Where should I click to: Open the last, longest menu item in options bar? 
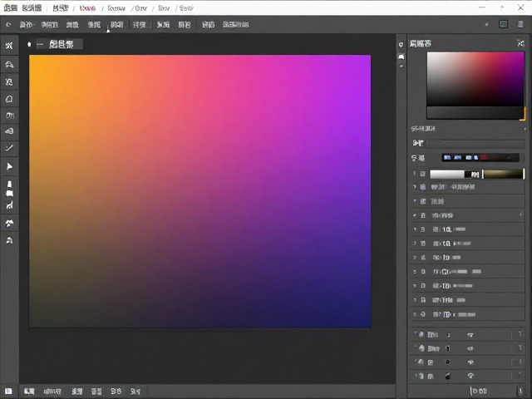click(x=235, y=24)
